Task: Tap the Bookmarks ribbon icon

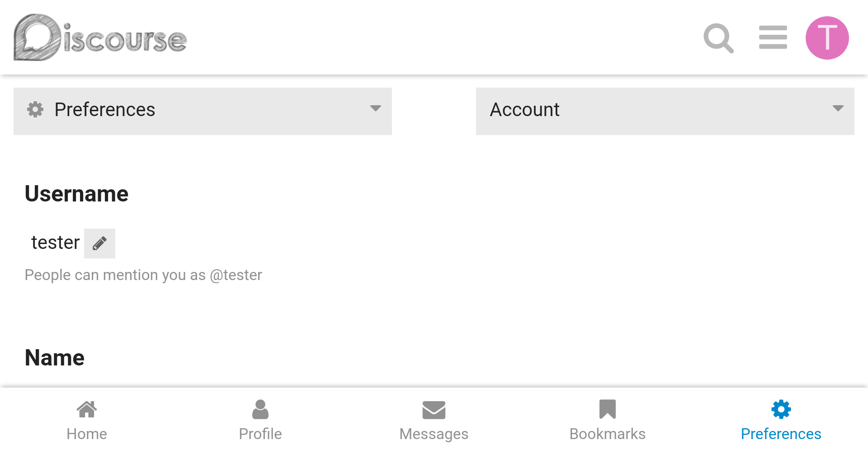Action: (x=607, y=409)
